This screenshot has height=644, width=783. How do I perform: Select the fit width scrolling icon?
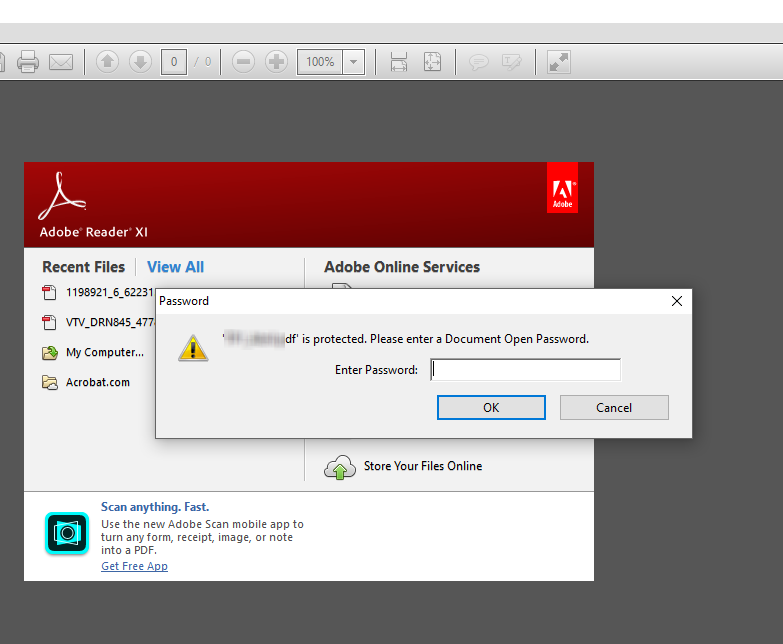pyautogui.click(x=398, y=62)
